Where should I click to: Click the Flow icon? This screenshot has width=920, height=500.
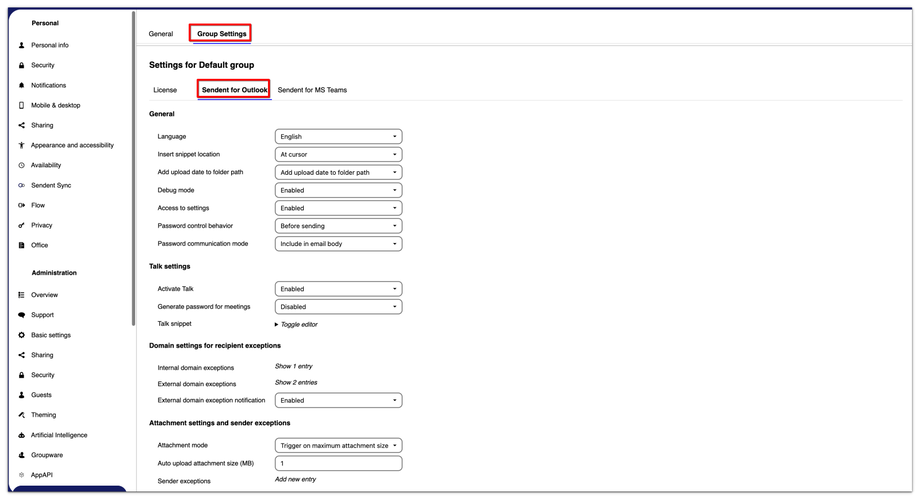tap(22, 205)
